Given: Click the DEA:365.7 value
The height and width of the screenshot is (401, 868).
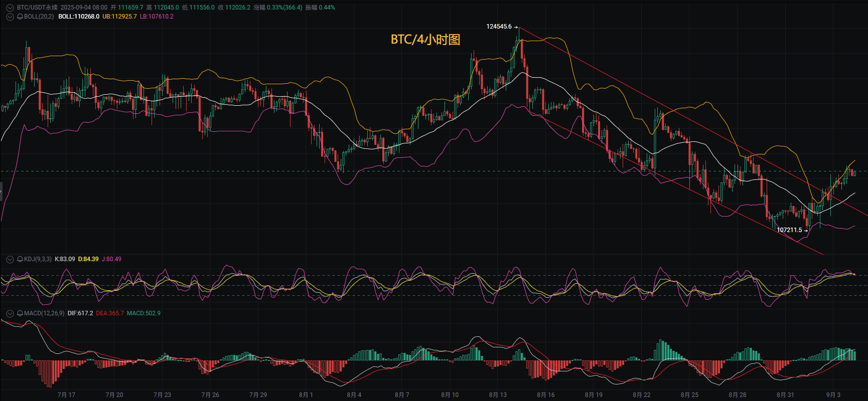Looking at the screenshot, I should pyautogui.click(x=110, y=313).
